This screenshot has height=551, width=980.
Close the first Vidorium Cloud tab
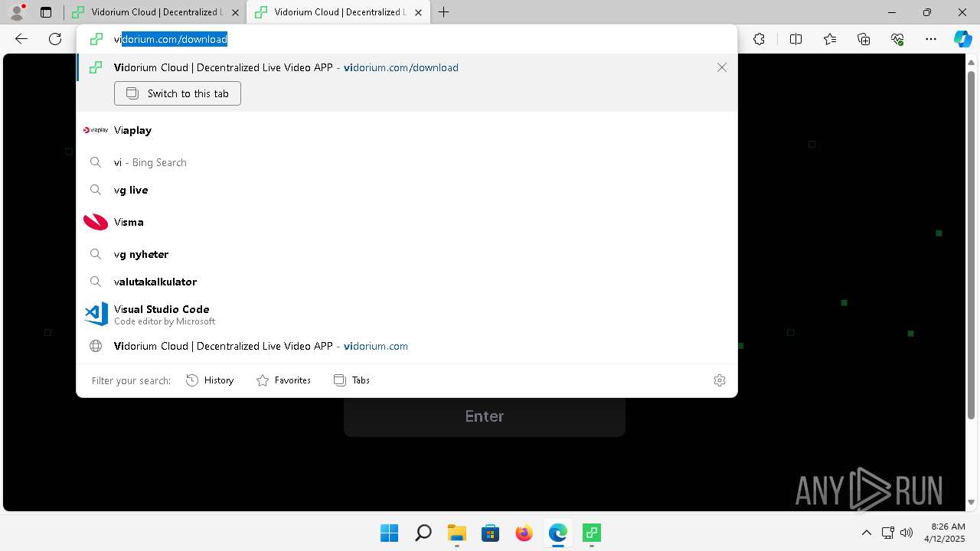click(x=235, y=12)
